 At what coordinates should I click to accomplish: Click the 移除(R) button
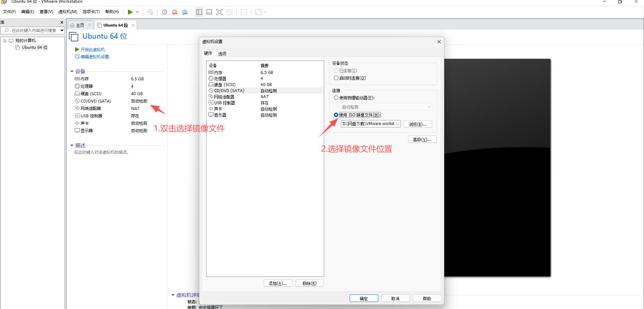tap(309, 283)
